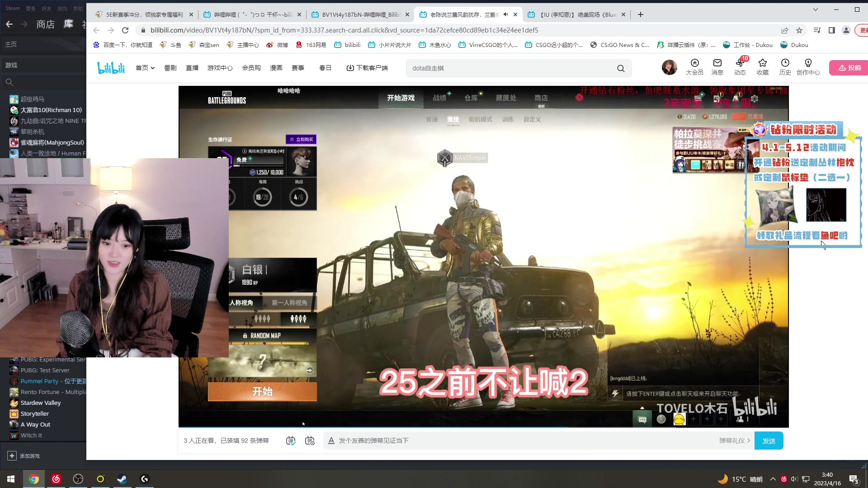868x488 pixels.
Task: Open 大会员 membership icon
Action: point(694,67)
